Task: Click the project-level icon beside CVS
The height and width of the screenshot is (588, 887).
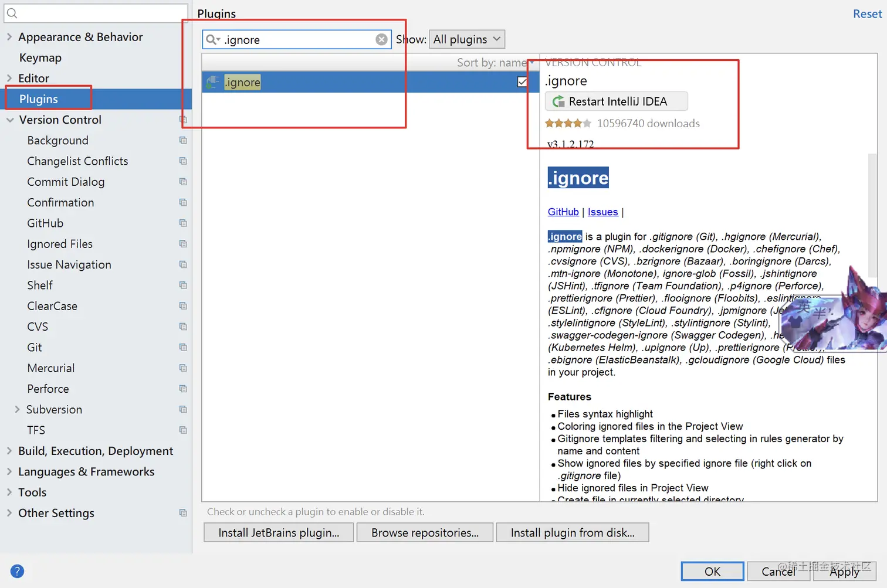Action: pyautogui.click(x=183, y=327)
